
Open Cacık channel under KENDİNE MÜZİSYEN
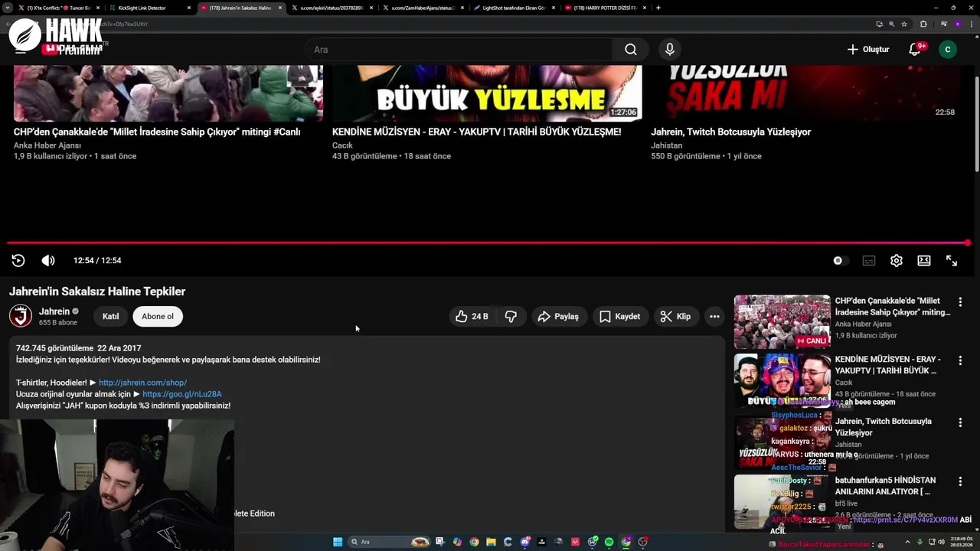click(844, 382)
